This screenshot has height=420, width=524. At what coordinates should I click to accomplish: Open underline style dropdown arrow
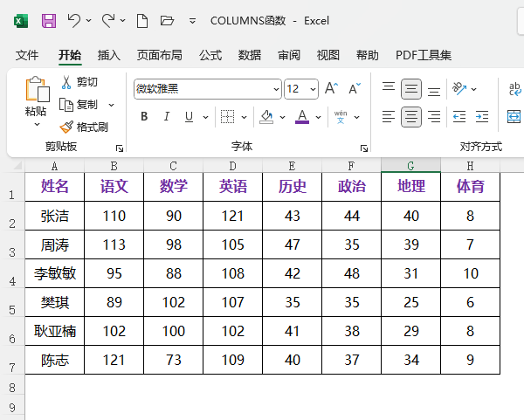coord(205,117)
